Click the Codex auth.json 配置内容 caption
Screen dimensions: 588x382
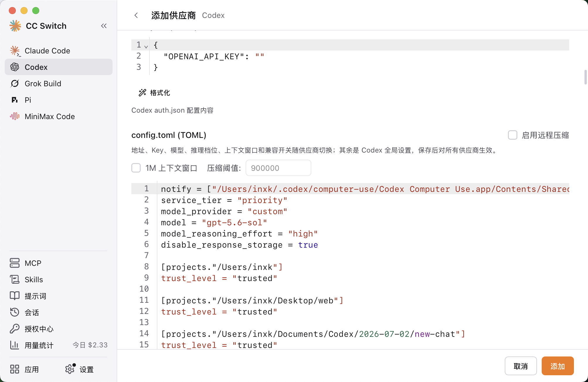click(x=172, y=110)
